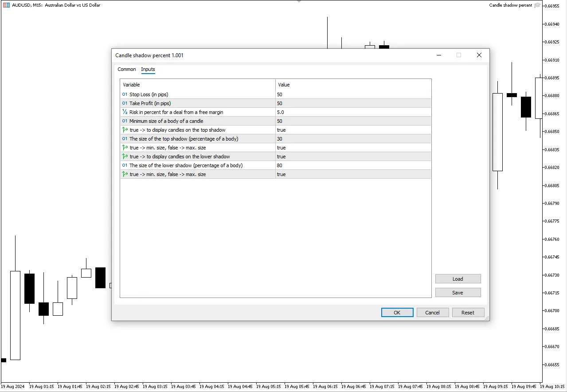Toggle the last min. size/max. size true value
Screen dimensions: 567x392
[x=352, y=174]
